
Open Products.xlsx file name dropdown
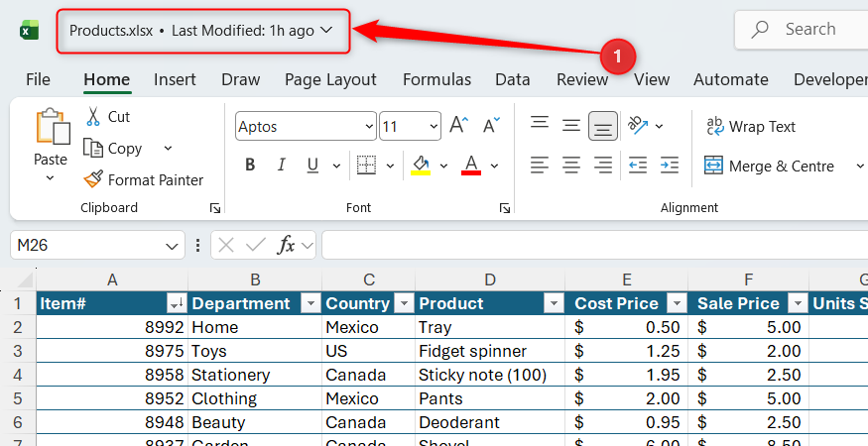[326, 31]
